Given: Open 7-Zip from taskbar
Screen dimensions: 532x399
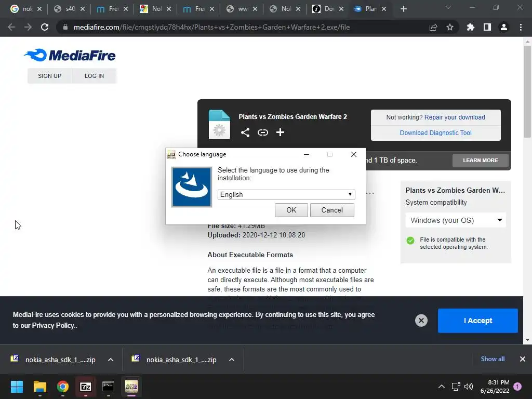Looking at the screenshot, I should pyautogui.click(x=86, y=387).
